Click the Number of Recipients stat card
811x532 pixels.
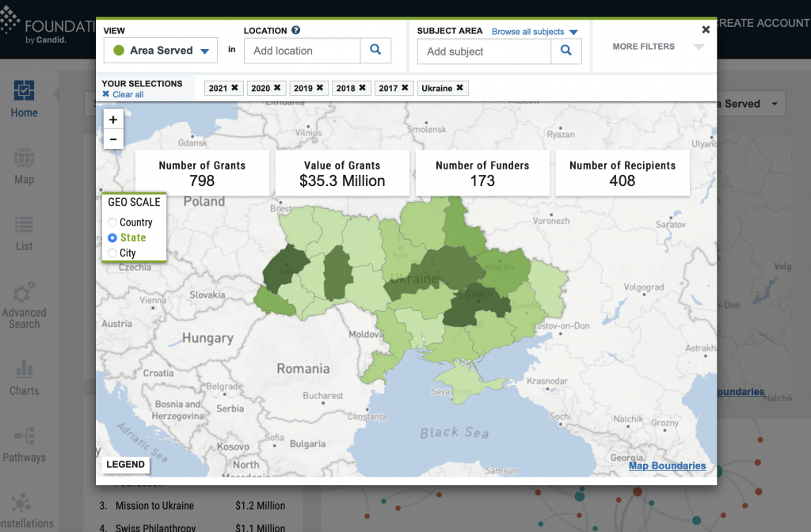(623, 173)
